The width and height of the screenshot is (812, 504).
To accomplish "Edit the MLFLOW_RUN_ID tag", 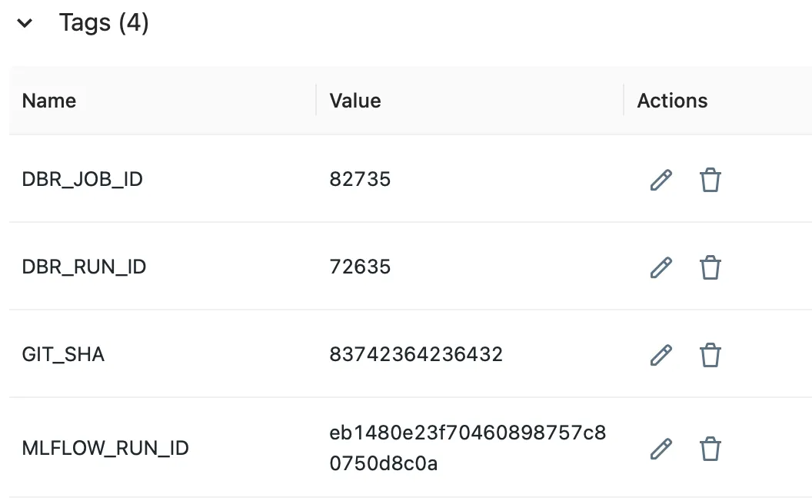I will tap(661, 449).
